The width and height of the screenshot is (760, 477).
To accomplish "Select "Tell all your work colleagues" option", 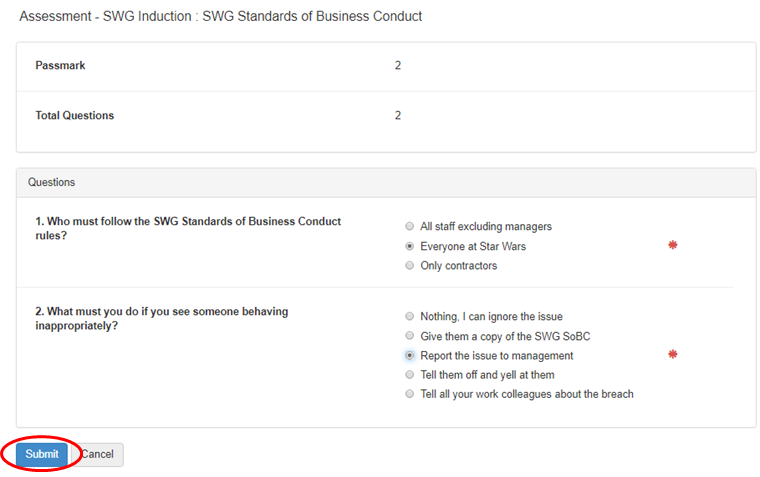I will coord(409,394).
